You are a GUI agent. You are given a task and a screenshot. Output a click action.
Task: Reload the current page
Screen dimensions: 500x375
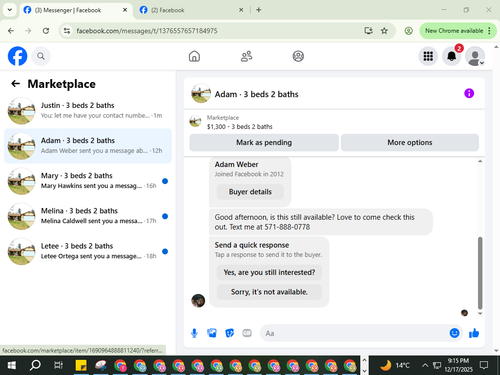[46, 31]
